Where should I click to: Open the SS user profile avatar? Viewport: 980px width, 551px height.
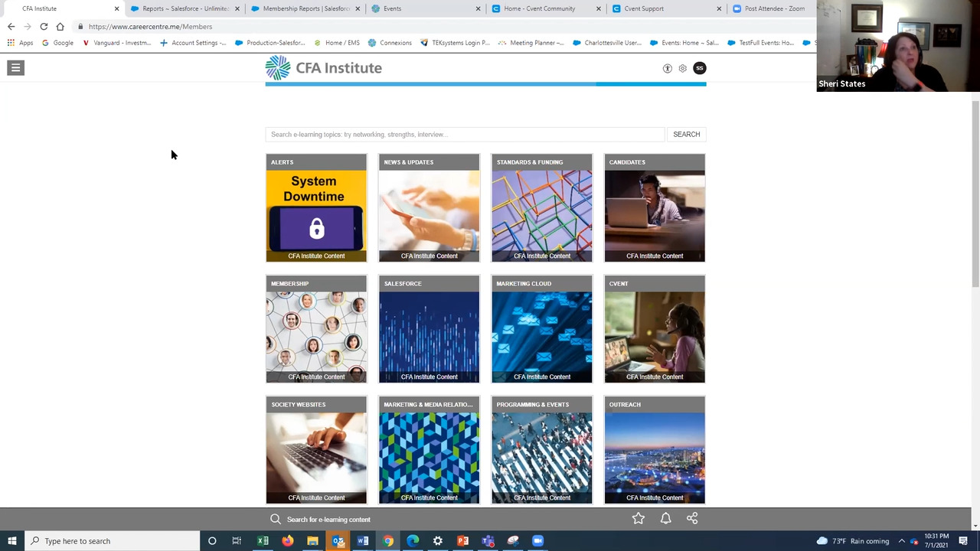(699, 68)
